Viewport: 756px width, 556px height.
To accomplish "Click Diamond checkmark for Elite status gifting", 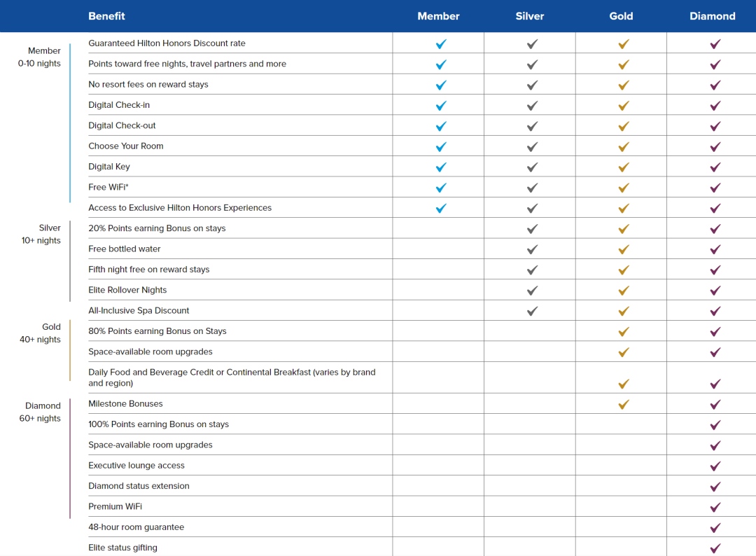I will (715, 548).
